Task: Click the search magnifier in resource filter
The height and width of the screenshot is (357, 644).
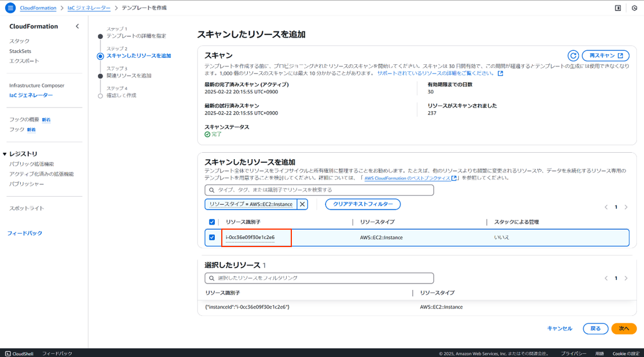Action: pos(213,191)
